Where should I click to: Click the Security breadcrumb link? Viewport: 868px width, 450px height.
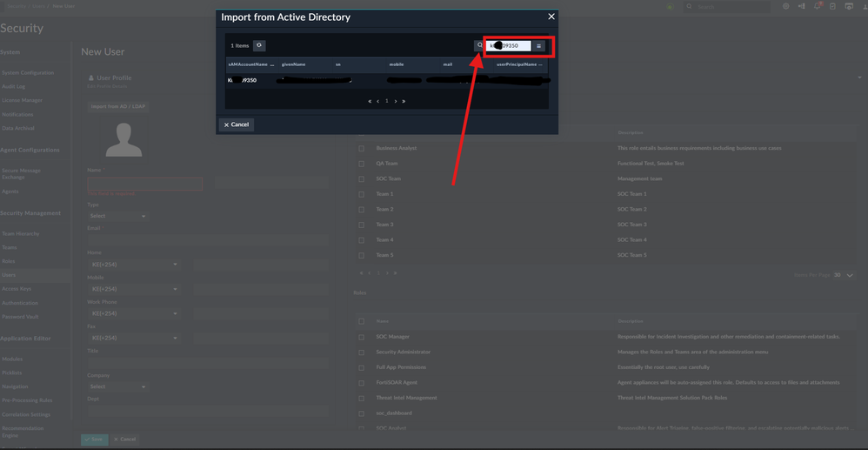tap(17, 6)
